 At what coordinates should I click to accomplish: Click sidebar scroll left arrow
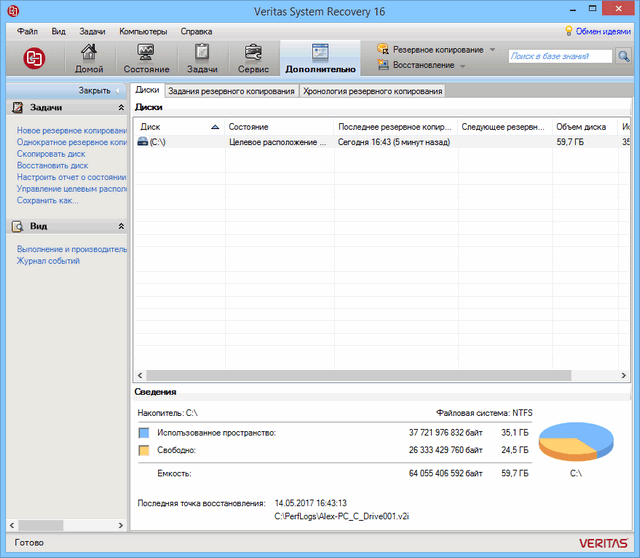[x=12, y=525]
